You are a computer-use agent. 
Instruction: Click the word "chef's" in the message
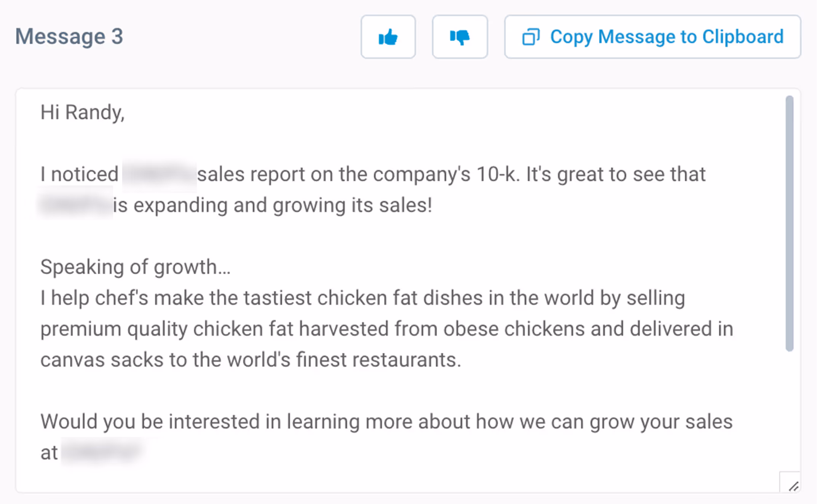(121, 298)
